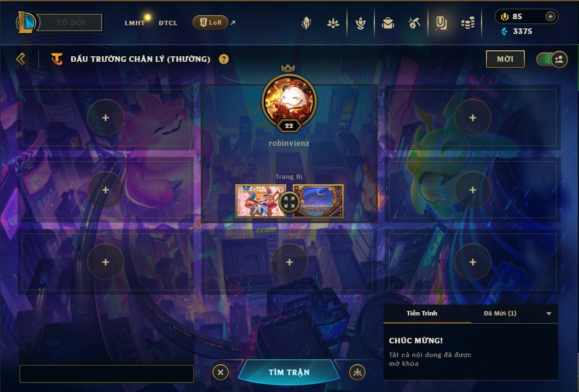
Task: Toggle the expand arrows between equipment thumbnails
Action: click(289, 202)
